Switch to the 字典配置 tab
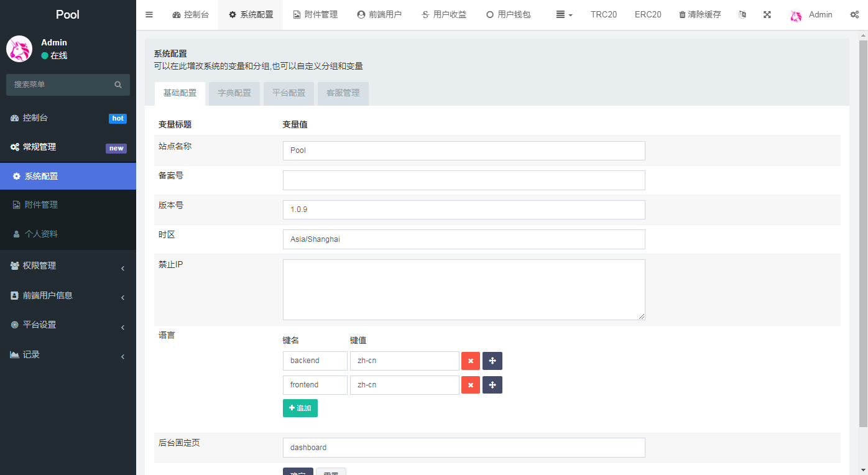 pyautogui.click(x=234, y=93)
